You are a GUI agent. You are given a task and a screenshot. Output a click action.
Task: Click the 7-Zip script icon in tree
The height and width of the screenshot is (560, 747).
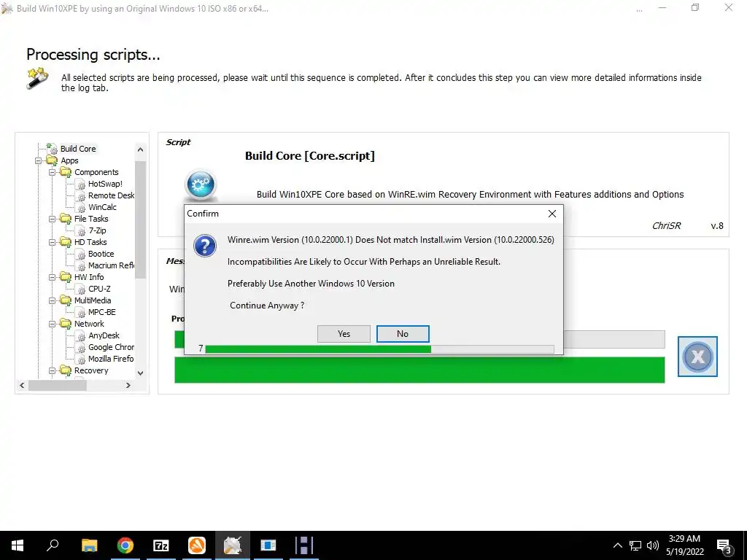(x=80, y=231)
